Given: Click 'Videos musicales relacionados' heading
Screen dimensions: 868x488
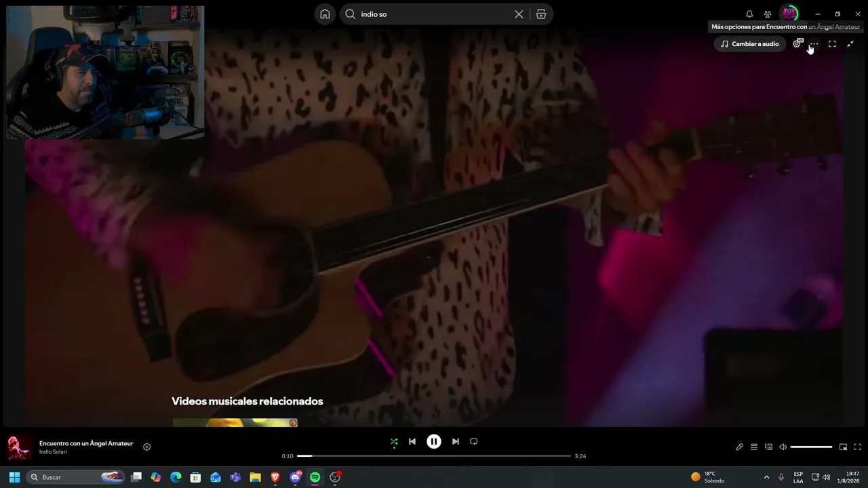Looking at the screenshot, I should point(248,401).
